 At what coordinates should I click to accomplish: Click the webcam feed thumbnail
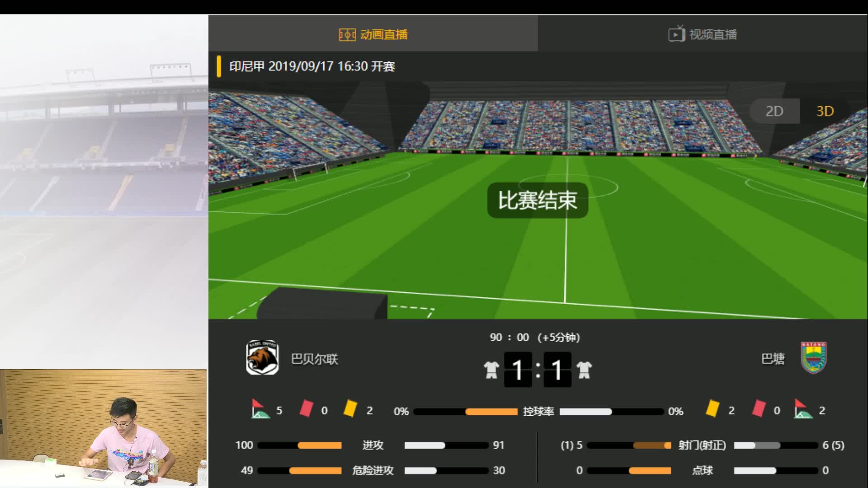pyautogui.click(x=104, y=428)
